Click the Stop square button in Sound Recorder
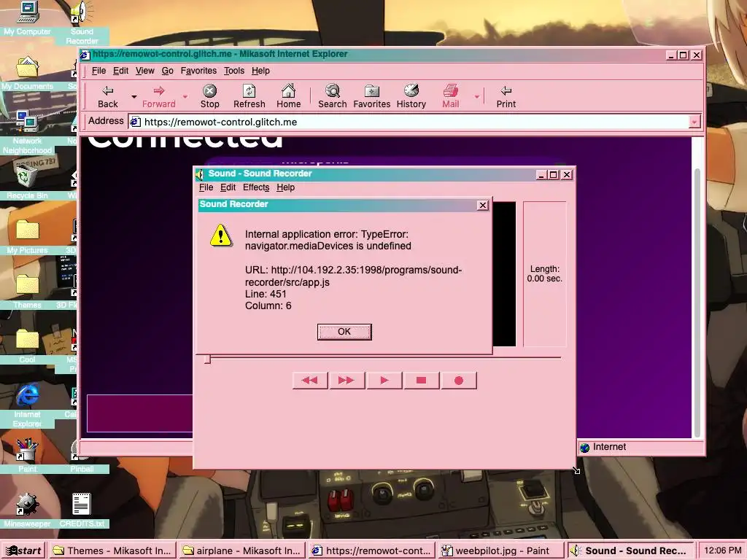747x560 pixels. [422, 381]
